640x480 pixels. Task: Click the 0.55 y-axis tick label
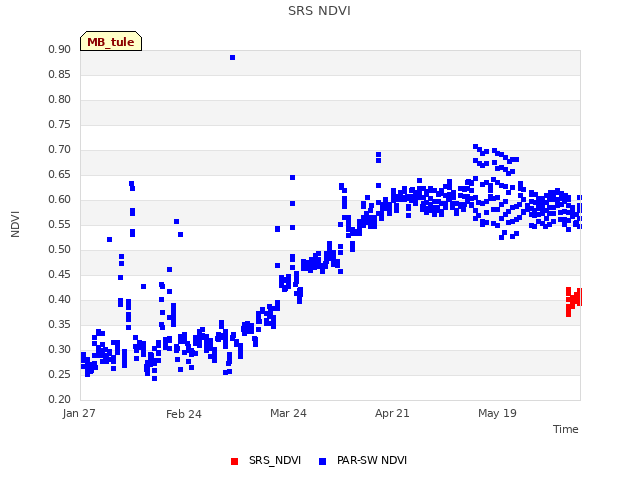click(x=60, y=224)
